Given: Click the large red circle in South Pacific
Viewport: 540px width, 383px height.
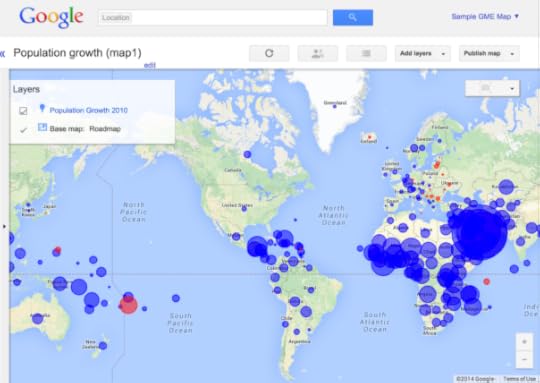Looking at the screenshot, I should (128, 305).
